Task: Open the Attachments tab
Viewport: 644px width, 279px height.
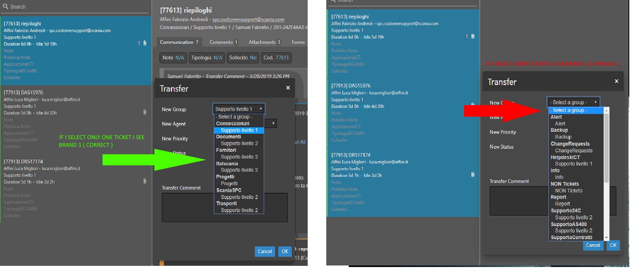Action: 264,42
